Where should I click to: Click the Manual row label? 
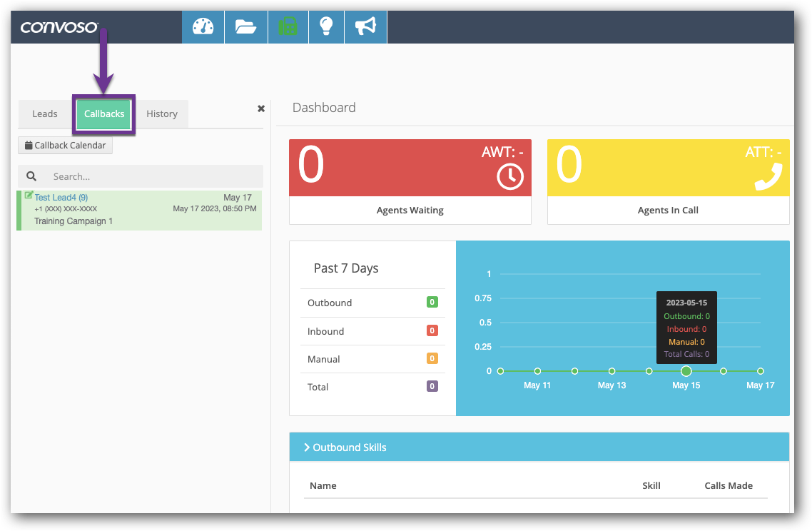point(324,360)
